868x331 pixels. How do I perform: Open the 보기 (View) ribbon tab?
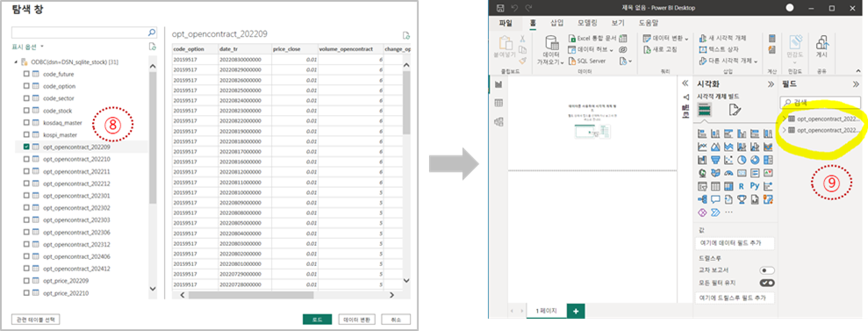tap(618, 23)
